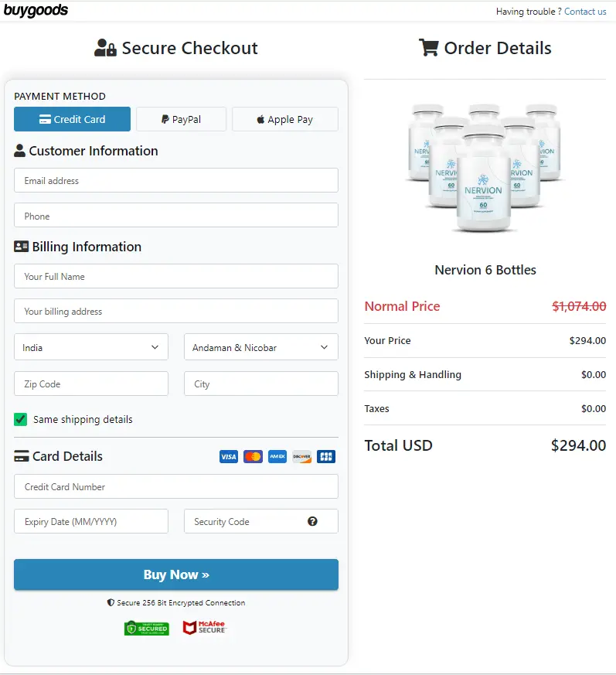The height and width of the screenshot is (675, 616).
Task: Click the Mastercard icon
Action: pyautogui.click(x=253, y=456)
